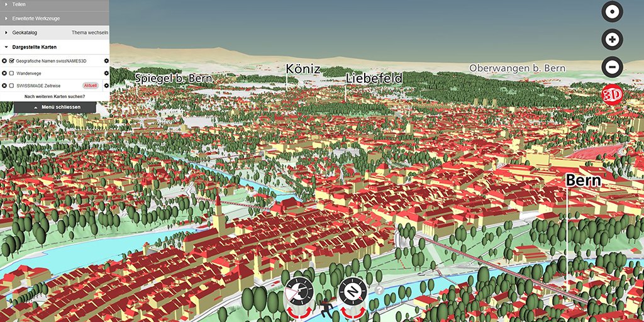Image resolution: width=644 pixels, height=322 pixels.
Task: Click the Spiegel b. Bern label
Action: tap(174, 78)
